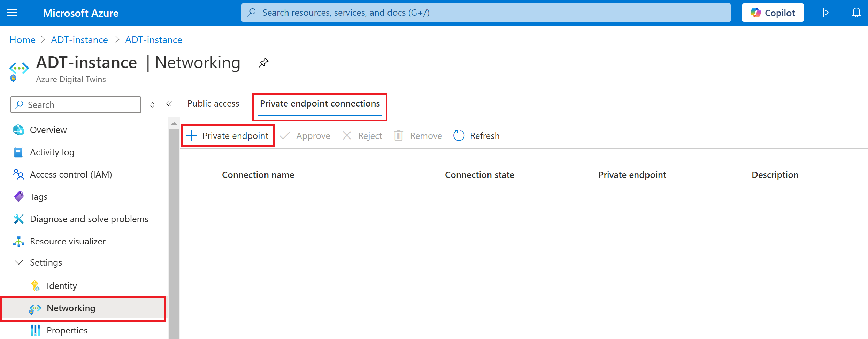Viewport: 868px width, 339px height.
Task: Open the notifications bell
Action: click(x=856, y=13)
